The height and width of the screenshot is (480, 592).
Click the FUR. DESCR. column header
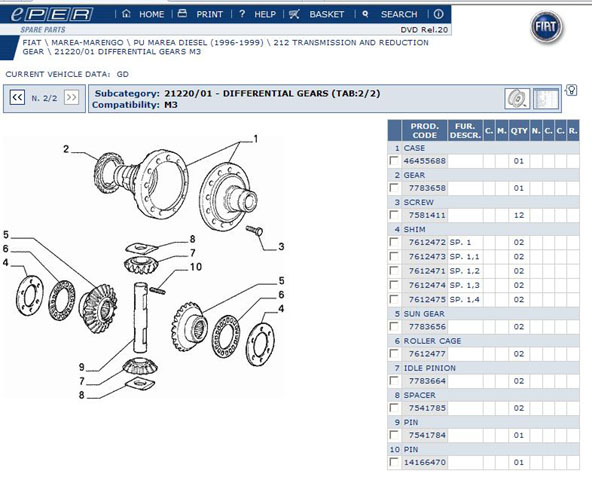pyautogui.click(x=465, y=131)
